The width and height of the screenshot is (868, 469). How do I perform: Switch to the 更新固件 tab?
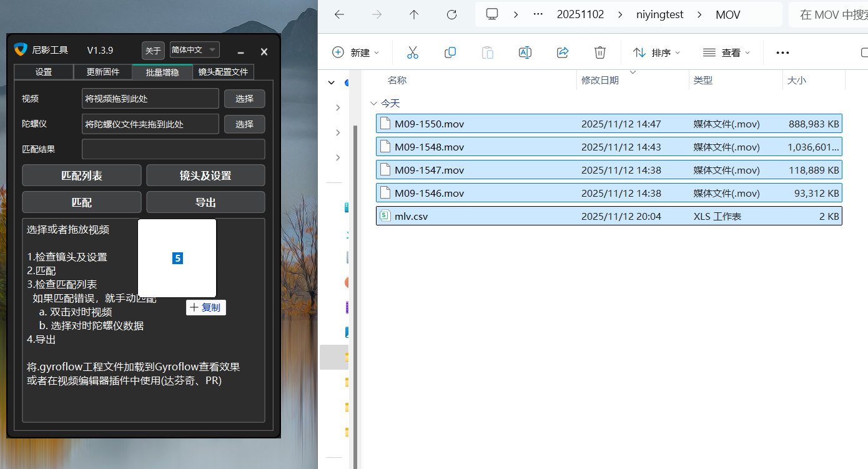pyautogui.click(x=103, y=72)
